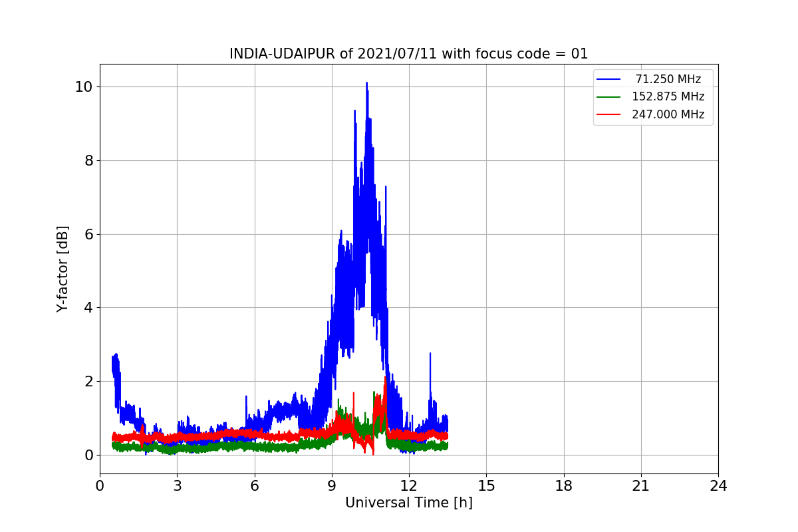Click the x-axis tick label 6
Image resolution: width=798 pixels, height=532 pixels.
[x=254, y=486]
